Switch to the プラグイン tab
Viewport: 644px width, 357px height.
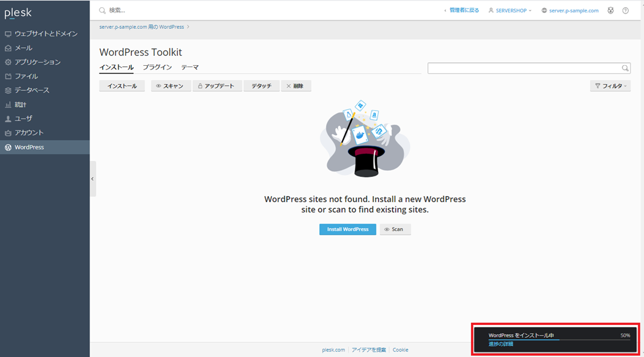pyautogui.click(x=157, y=67)
